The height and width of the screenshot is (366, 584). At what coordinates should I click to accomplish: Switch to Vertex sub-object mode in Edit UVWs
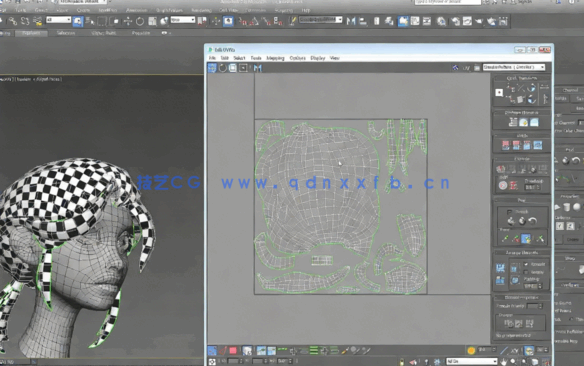pos(212,350)
